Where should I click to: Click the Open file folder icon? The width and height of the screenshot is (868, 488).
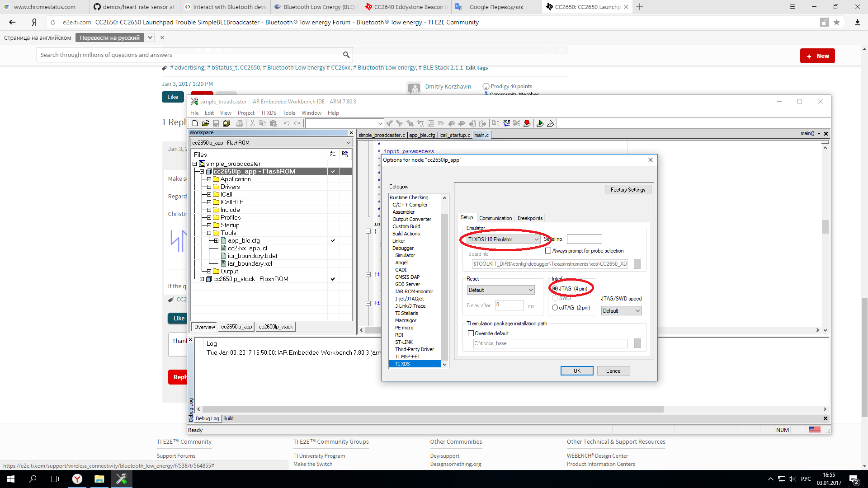coord(205,123)
